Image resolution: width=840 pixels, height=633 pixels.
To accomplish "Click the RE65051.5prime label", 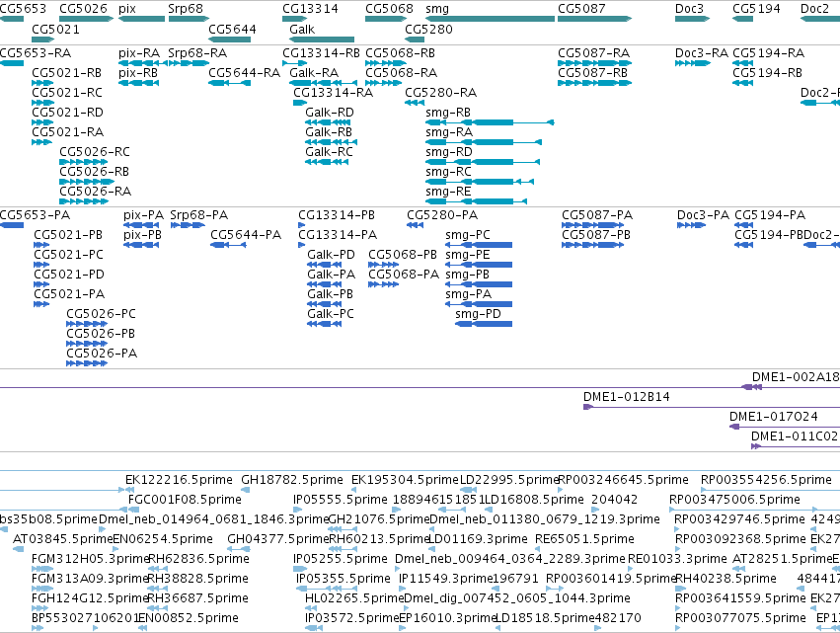I will pos(584,538).
